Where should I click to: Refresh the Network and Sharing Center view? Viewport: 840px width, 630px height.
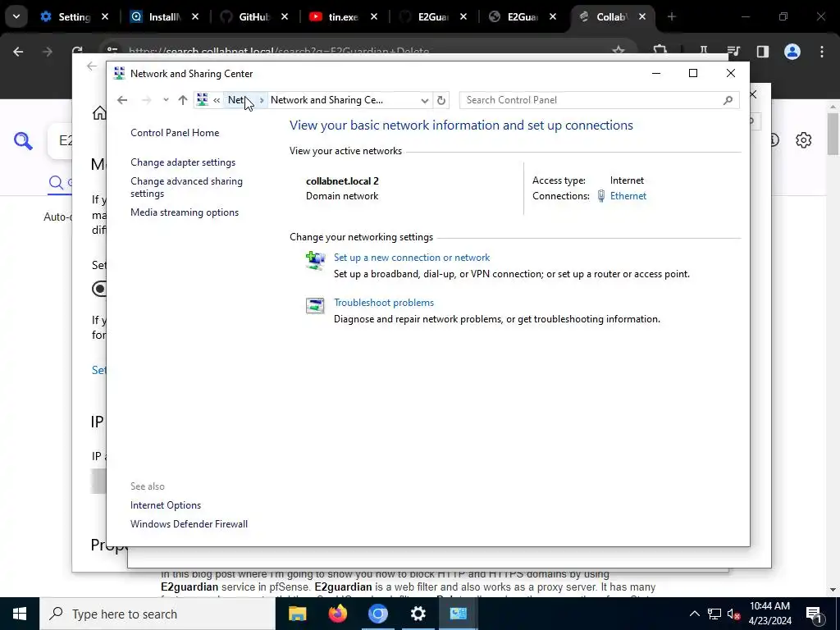click(x=441, y=100)
